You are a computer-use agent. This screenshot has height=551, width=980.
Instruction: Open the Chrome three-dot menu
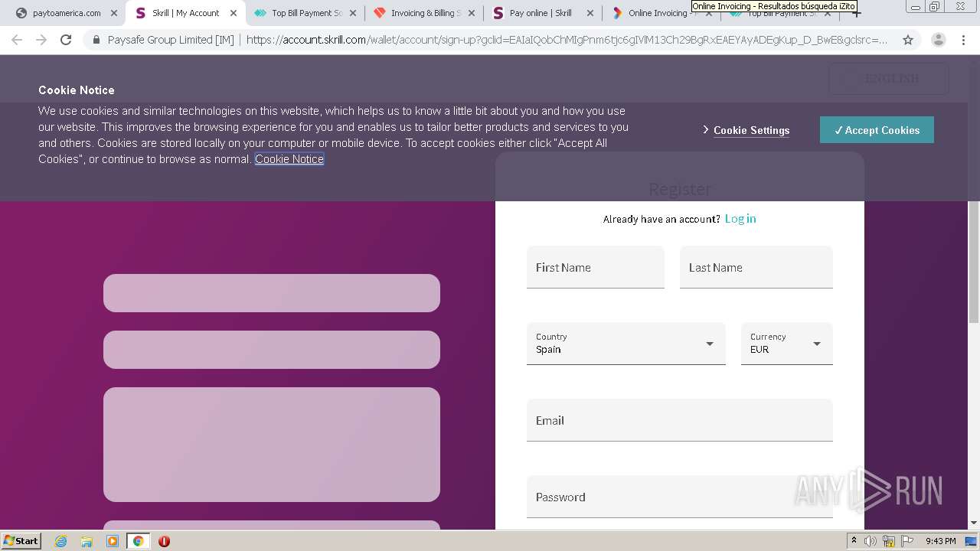tap(964, 40)
